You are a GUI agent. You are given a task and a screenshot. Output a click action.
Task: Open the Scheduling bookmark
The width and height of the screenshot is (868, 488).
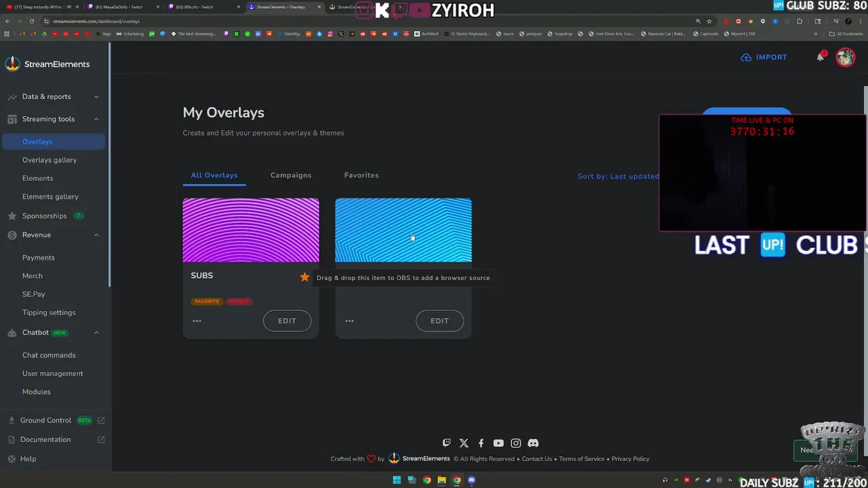tap(130, 34)
